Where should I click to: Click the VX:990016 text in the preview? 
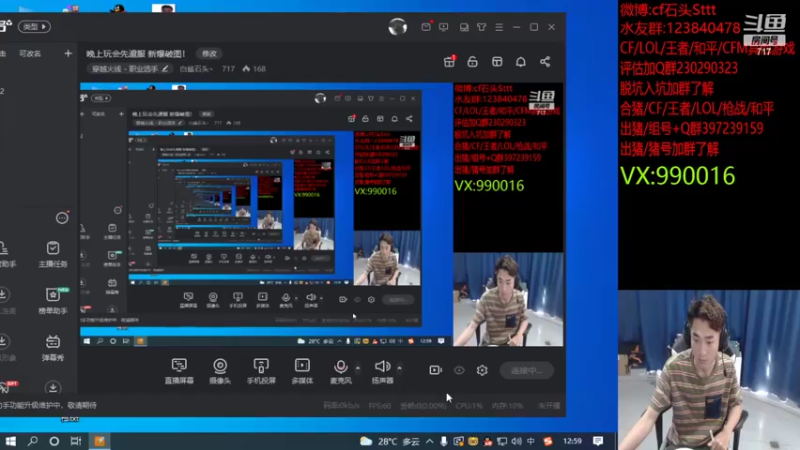489,186
